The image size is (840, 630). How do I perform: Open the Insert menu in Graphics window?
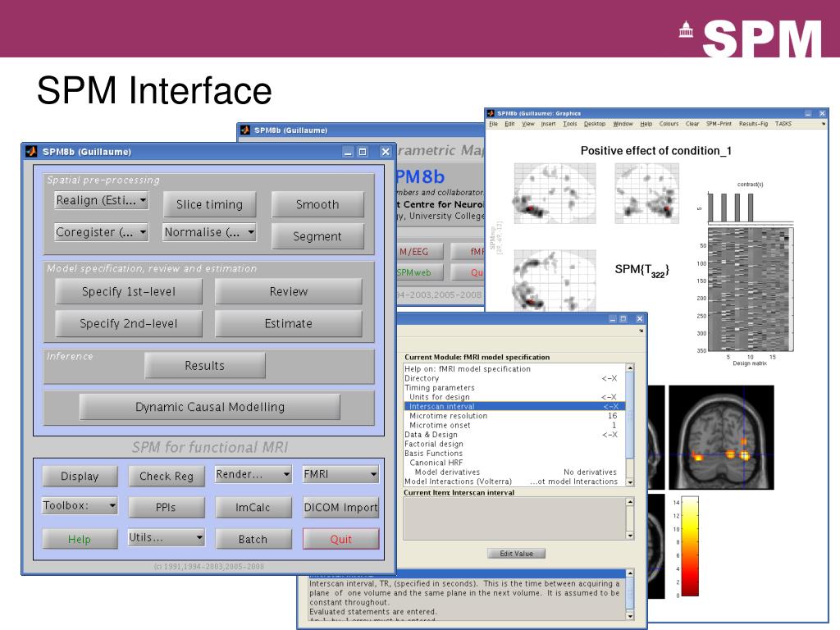pos(548,124)
